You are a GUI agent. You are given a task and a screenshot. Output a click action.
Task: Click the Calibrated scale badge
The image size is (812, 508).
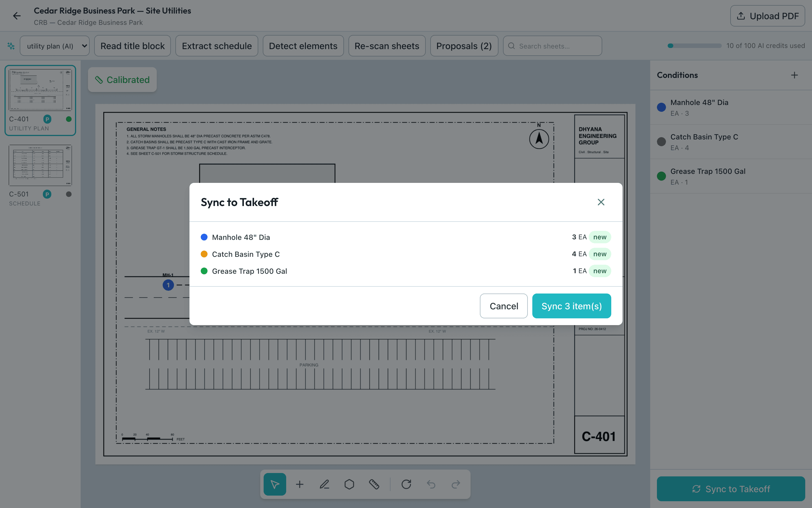122,80
